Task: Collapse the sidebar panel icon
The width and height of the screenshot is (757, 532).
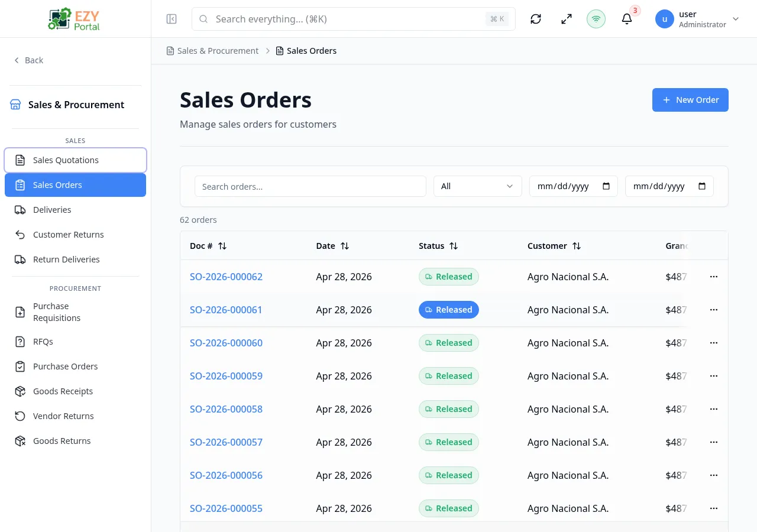Action: coord(172,19)
